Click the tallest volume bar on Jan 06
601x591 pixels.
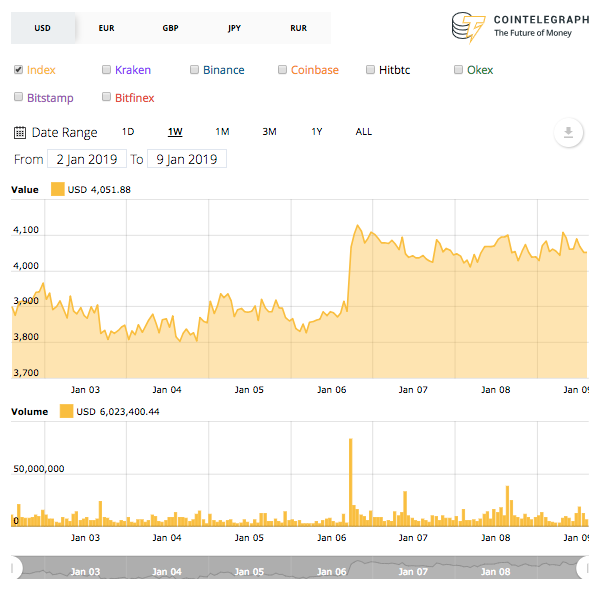pyautogui.click(x=351, y=482)
